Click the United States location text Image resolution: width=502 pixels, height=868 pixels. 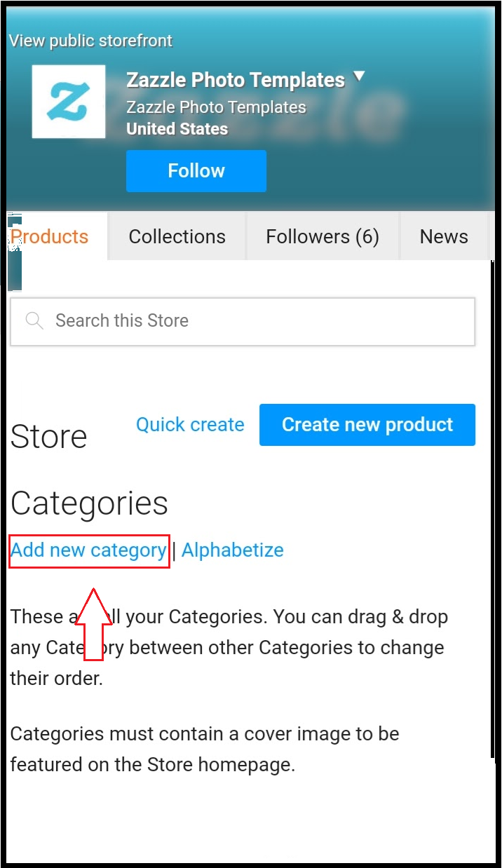(177, 129)
